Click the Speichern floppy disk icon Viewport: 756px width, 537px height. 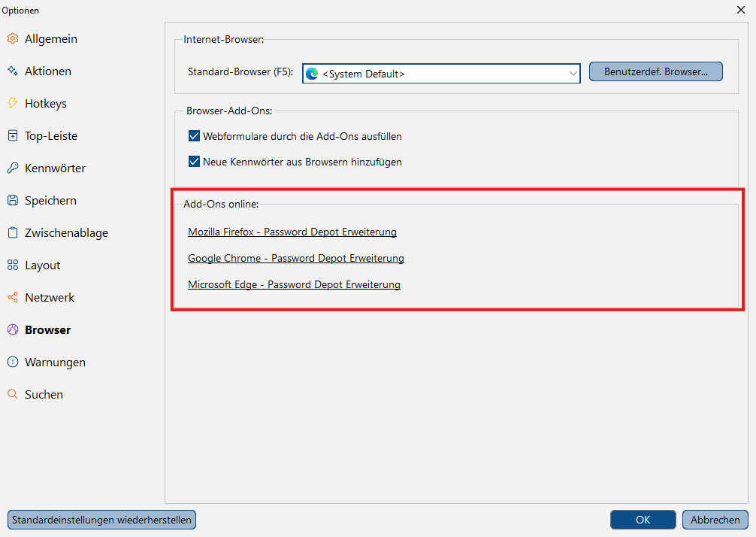(x=13, y=200)
